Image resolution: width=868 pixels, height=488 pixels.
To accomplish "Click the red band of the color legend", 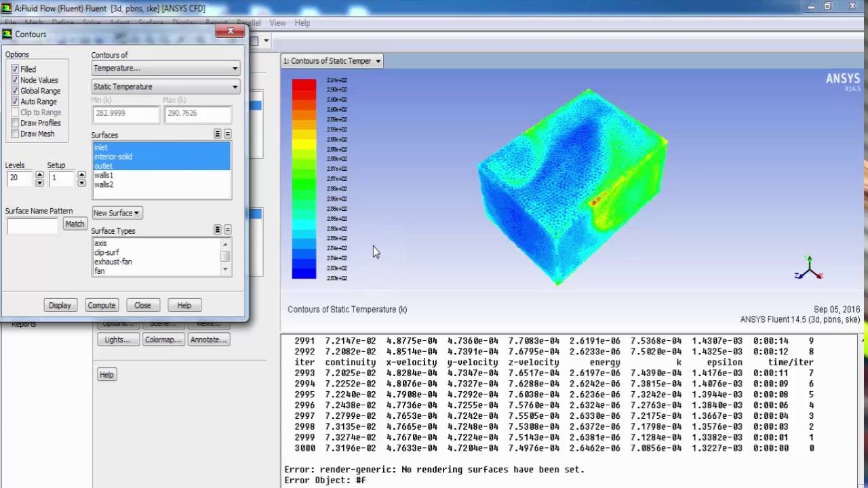I will click(304, 85).
